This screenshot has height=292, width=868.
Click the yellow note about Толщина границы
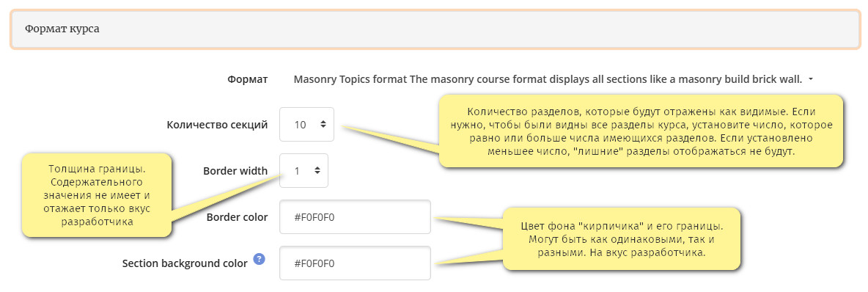click(96, 195)
